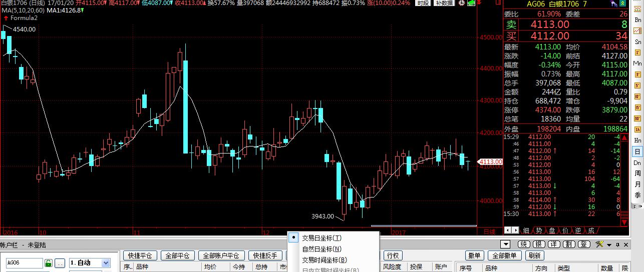Collapse quote panel with green double-arrow icon
This screenshot has width=644, height=272.
point(622,4)
